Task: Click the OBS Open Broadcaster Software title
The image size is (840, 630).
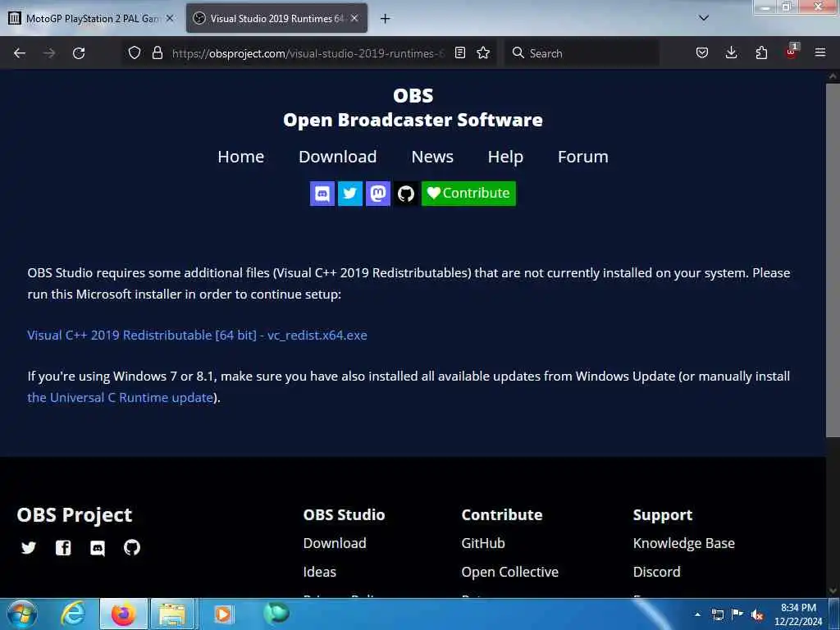Action: pos(413,107)
